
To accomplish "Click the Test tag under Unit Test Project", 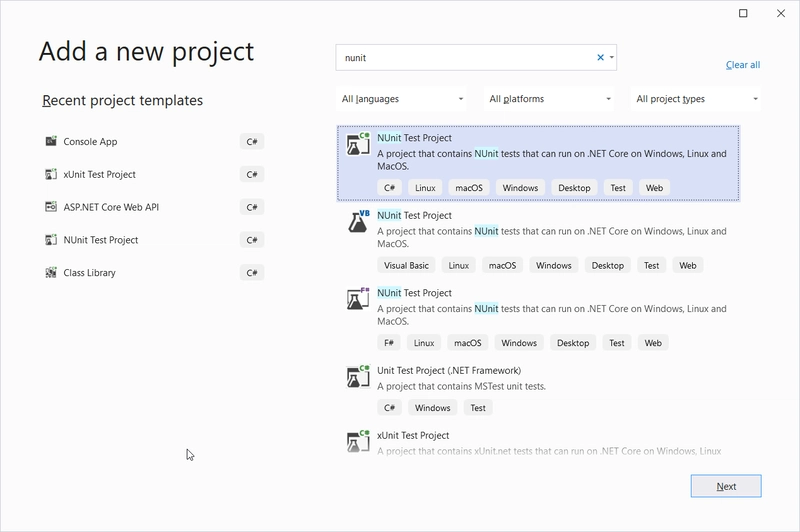I will [478, 408].
